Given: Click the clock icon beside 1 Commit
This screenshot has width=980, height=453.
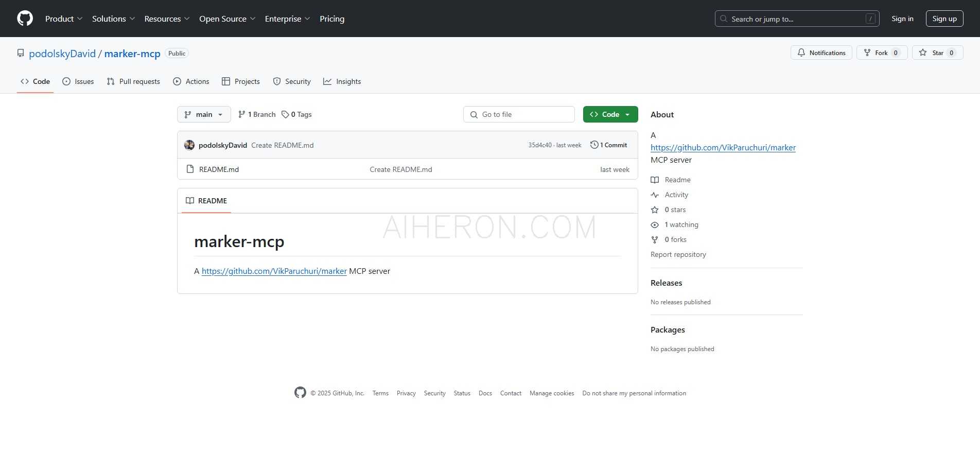Looking at the screenshot, I should click(594, 145).
